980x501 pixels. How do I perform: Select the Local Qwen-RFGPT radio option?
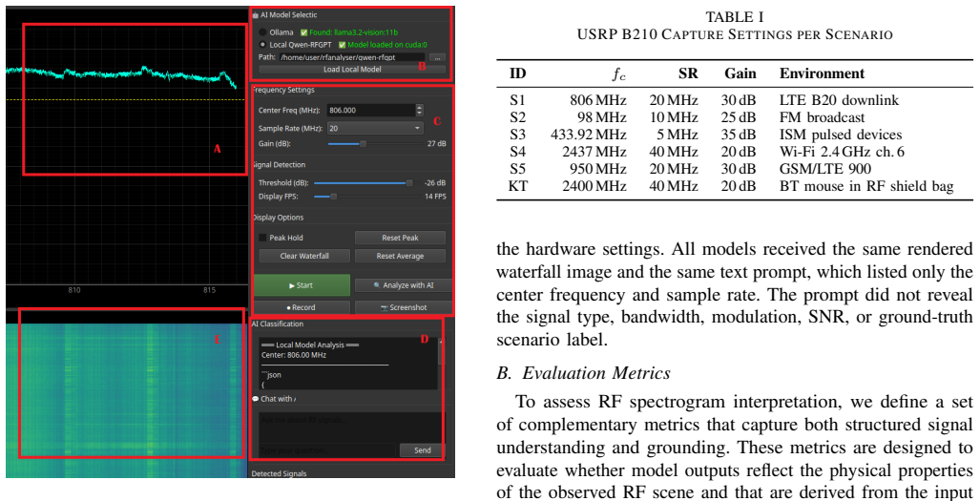pyautogui.click(x=262, y=45)
